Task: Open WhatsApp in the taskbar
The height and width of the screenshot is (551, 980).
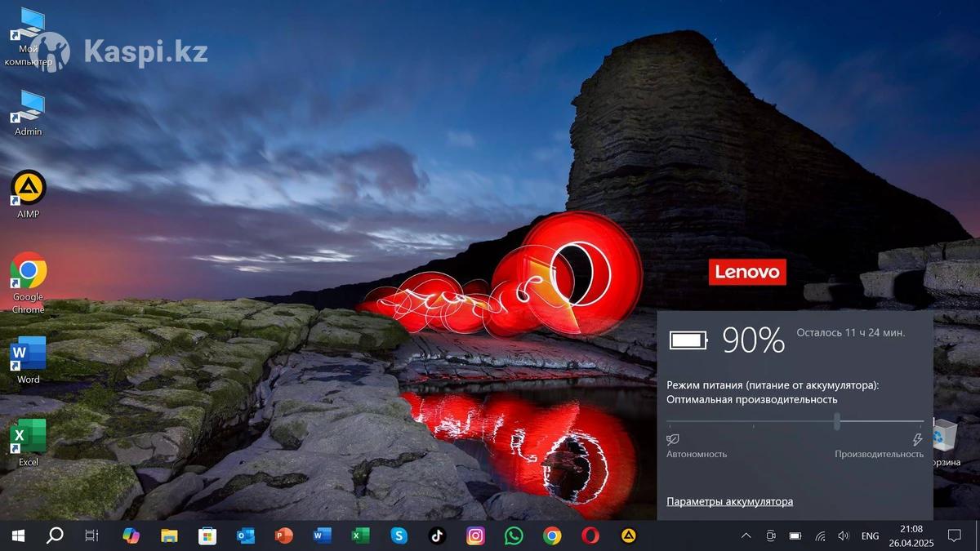Action: (514, 535)
